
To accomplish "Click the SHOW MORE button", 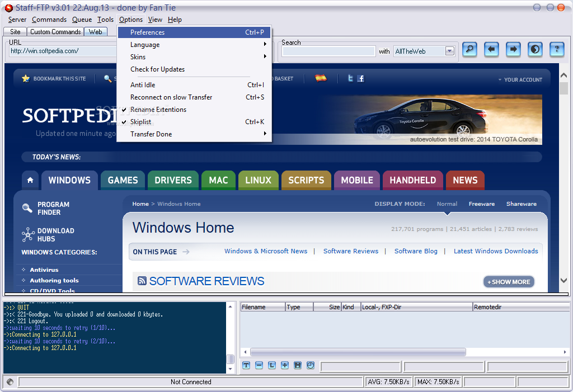I will point(509,282).
